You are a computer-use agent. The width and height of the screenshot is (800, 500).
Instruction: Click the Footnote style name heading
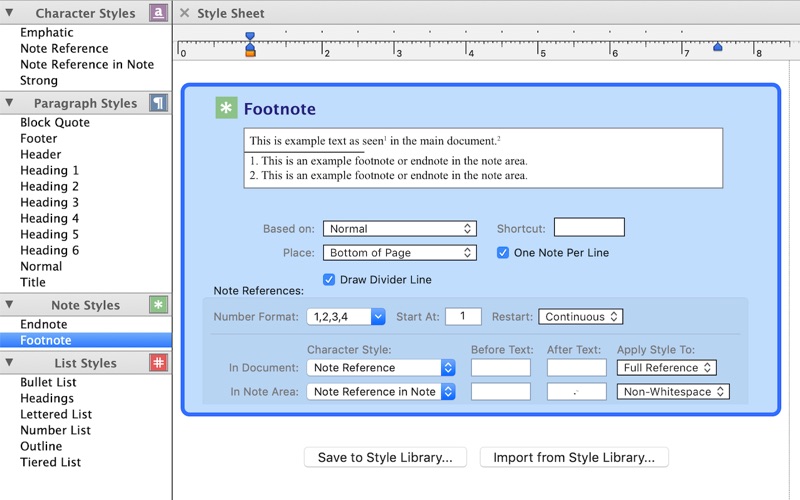pos(280,109)
